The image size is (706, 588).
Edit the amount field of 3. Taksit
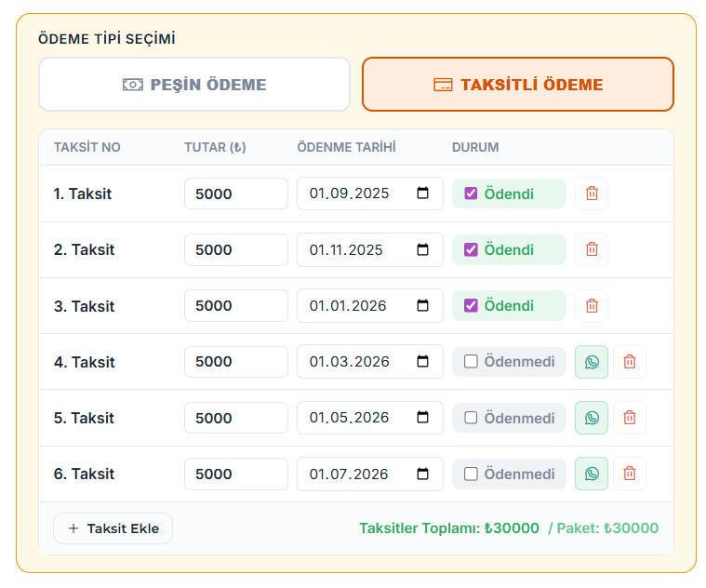click(x=236, y=306)
